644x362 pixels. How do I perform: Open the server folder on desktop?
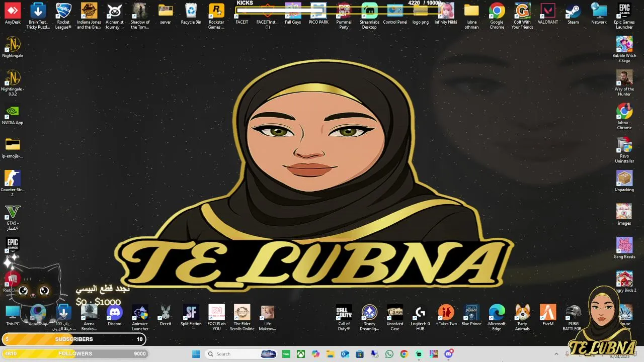pos(166,14)
